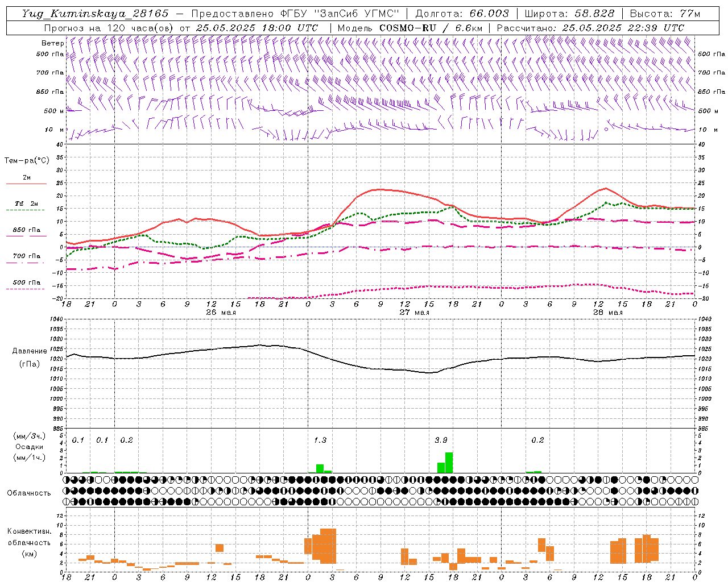Click the Широта: 58.828 value
This screenshot has width=728, height=582.
(x=569, y=14)
